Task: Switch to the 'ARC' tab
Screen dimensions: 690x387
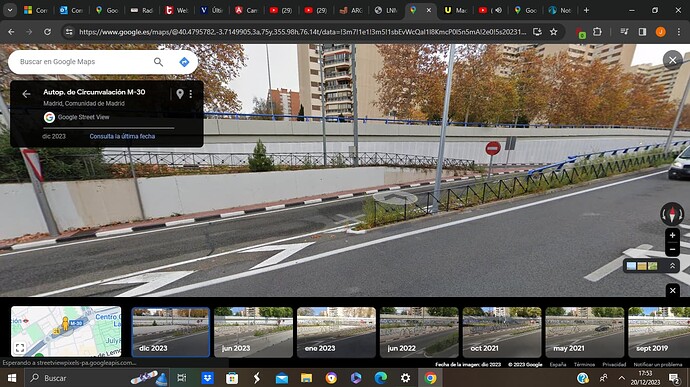Action: 351,10
